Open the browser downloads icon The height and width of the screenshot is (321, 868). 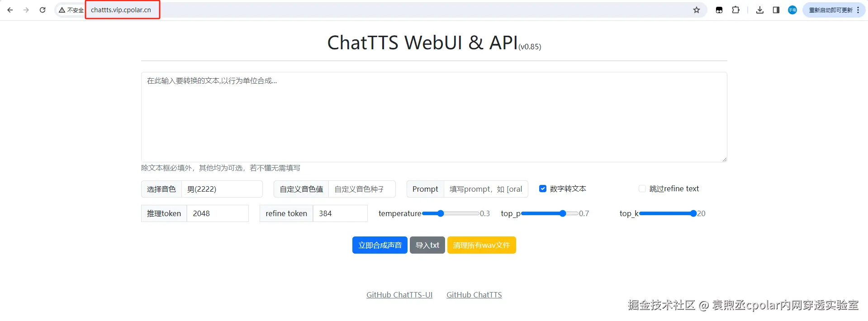click(x=760, y=10)
